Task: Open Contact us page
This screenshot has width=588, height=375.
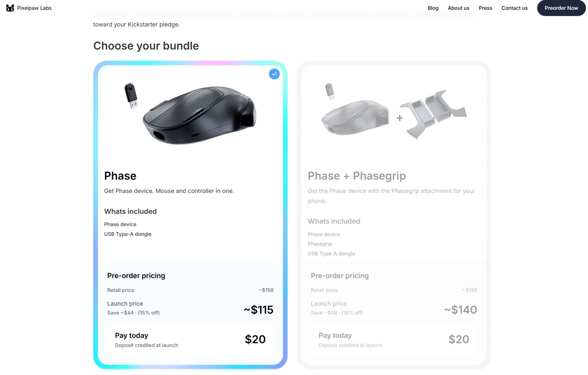Action: click(514, 8)
